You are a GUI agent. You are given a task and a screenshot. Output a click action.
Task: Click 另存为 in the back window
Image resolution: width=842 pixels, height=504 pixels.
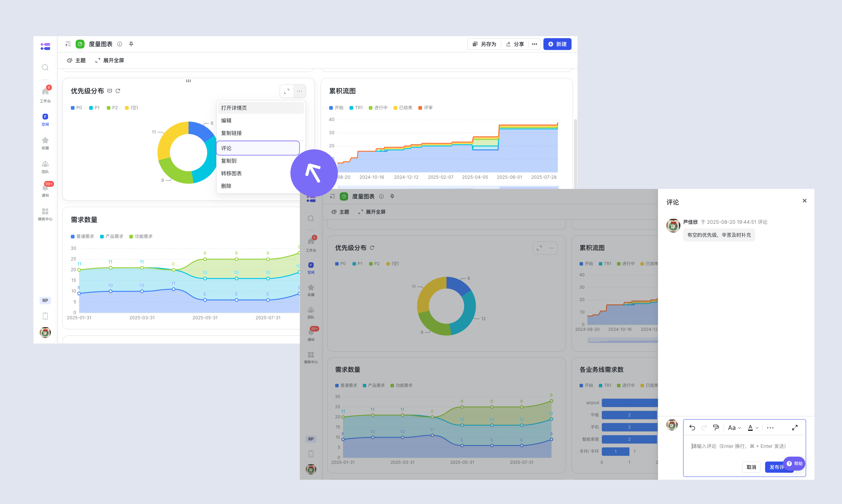point(485,44)
